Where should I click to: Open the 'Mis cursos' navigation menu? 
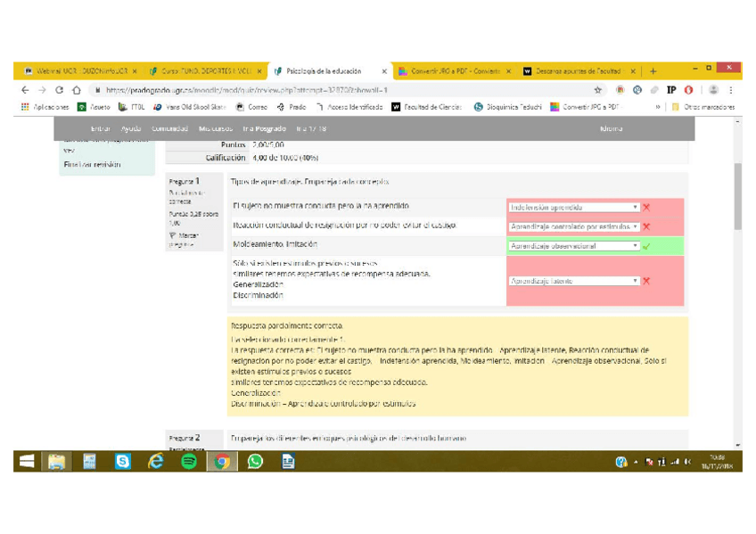[216, 129]
